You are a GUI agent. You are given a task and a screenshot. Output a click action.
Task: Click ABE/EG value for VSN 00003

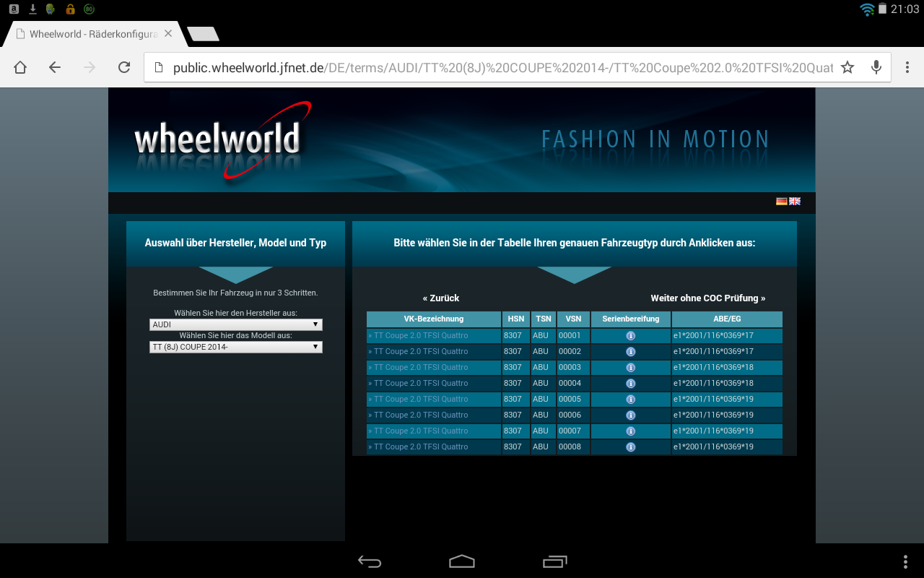click(x=713, y=367)
